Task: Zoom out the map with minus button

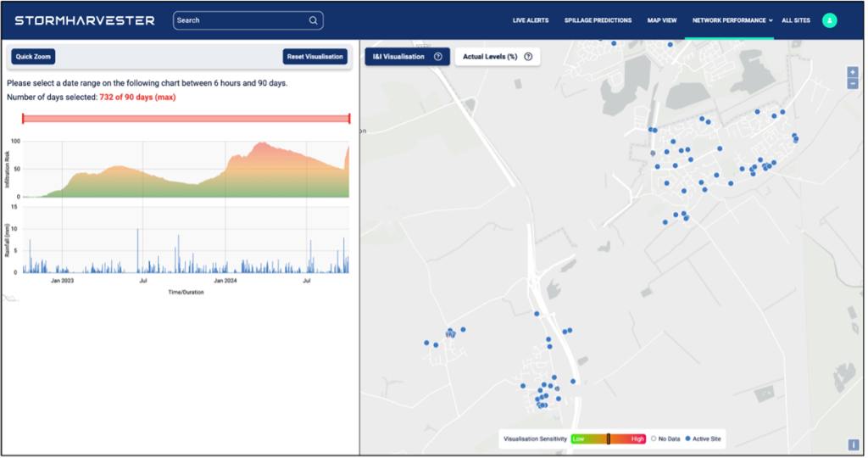Action: 853,83
